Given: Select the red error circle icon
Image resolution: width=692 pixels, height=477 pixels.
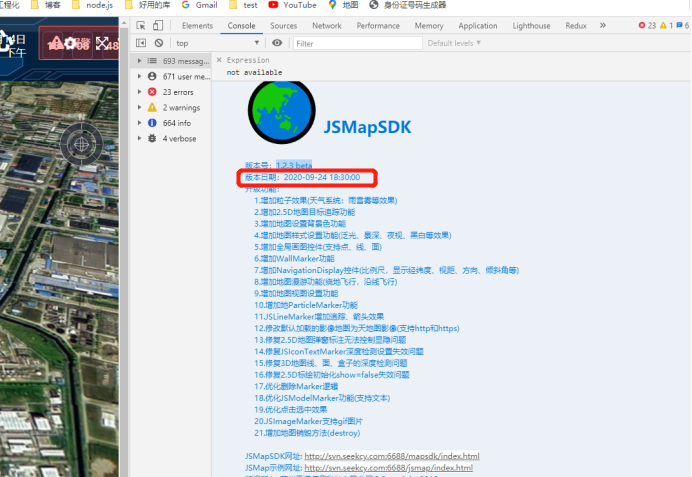Looking at the screenshot, I should click(152, 92).
